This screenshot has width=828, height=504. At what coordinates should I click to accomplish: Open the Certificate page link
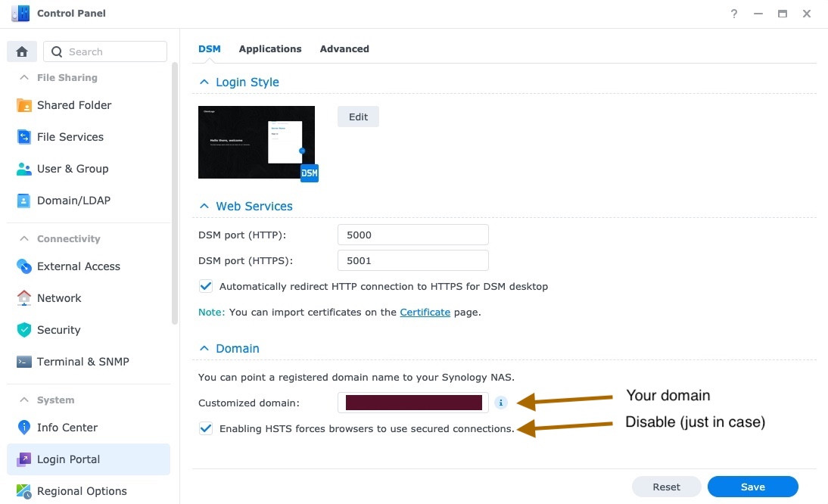[x=425, y=312]
